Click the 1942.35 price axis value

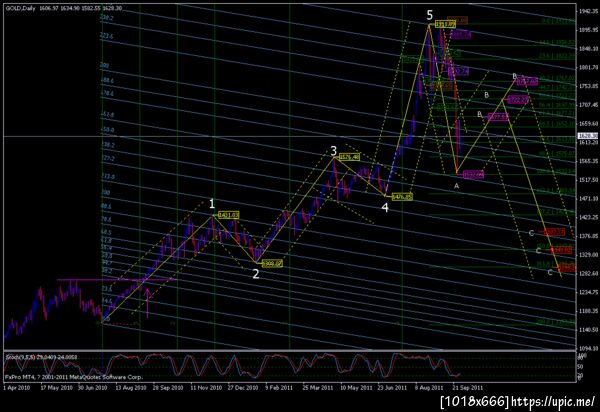coord(589,11)
